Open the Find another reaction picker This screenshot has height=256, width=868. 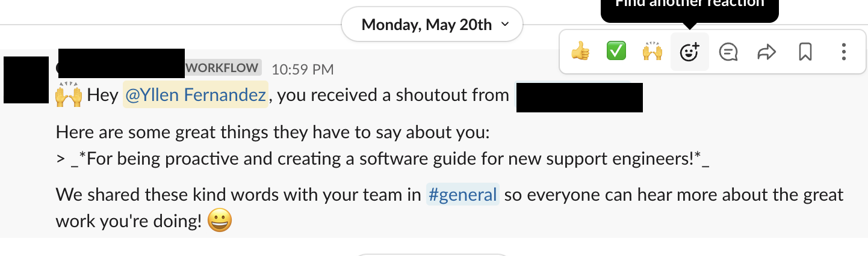pyautogui.click(x=689, y=52)
